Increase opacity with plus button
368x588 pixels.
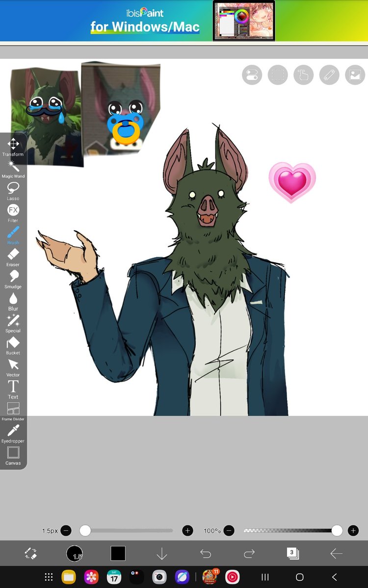pos(353,530)
